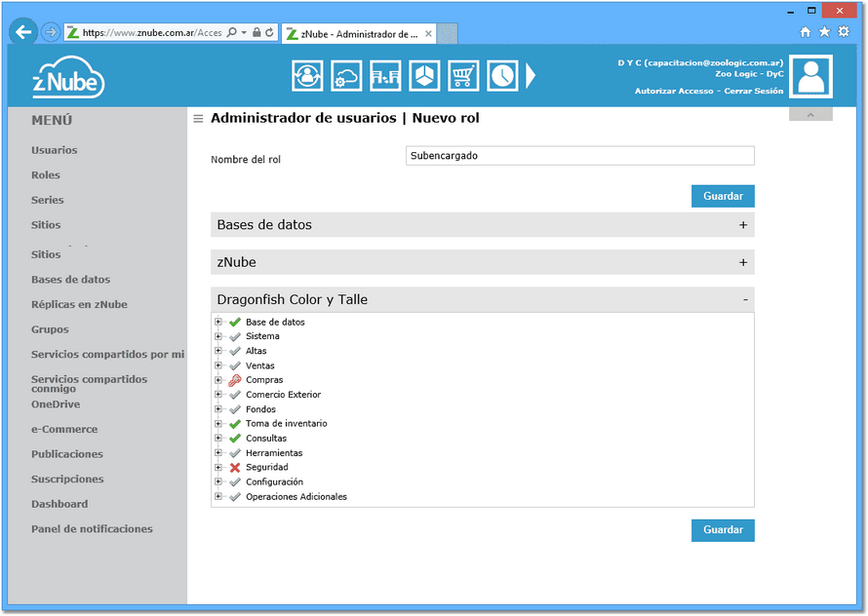Click the user profile avatar

tap(811, 76)
